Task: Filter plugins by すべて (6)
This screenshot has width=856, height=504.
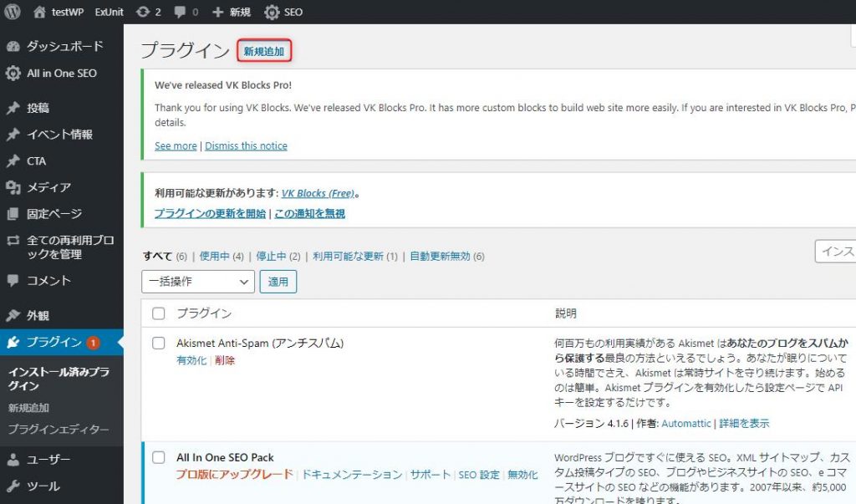Action: pyautogui.click(x=165, y=256)
